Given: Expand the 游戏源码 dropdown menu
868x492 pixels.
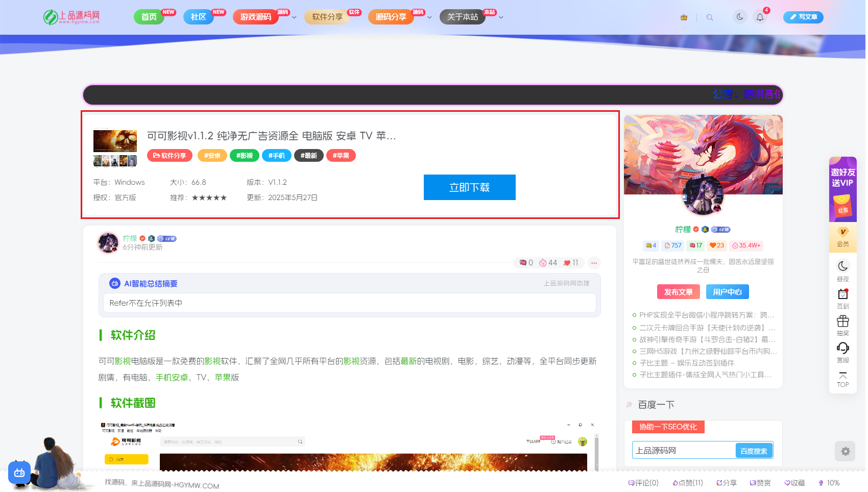Looking at the screenshot, I should click(294, 17).
